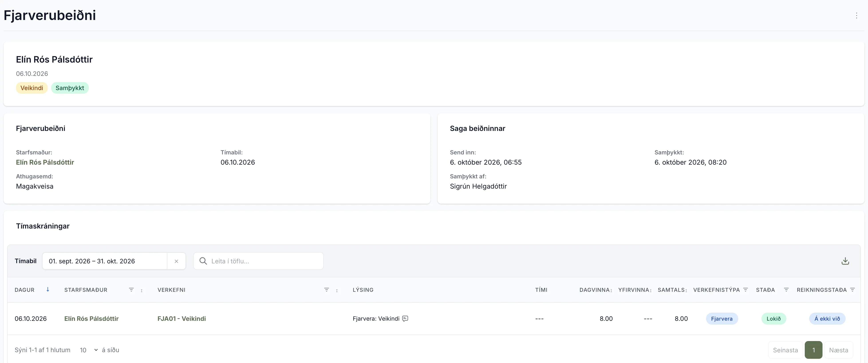Click the 06.10.2026 date cell in table
This screenshot has width=868, height=363.
pos(31,318)
